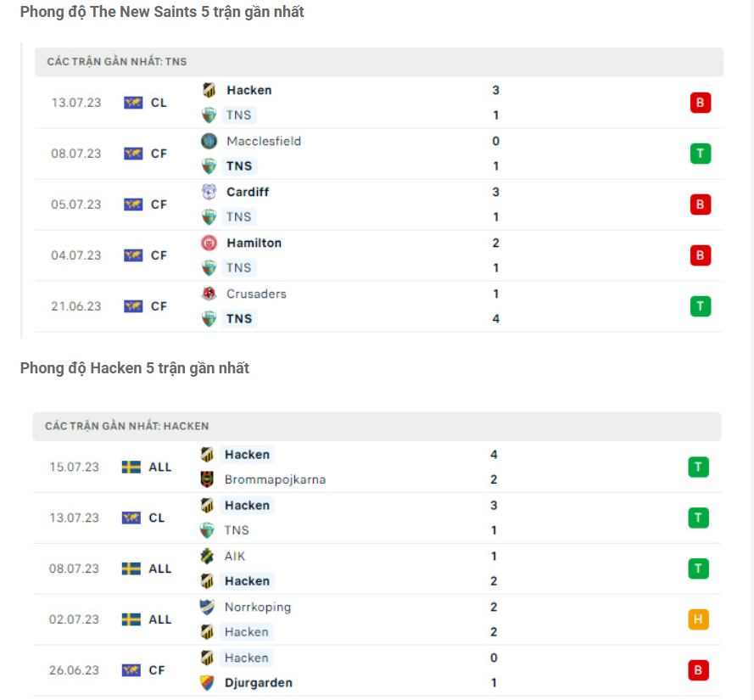
Task: Open the Norrkoping match details
Action: (259, 607)
